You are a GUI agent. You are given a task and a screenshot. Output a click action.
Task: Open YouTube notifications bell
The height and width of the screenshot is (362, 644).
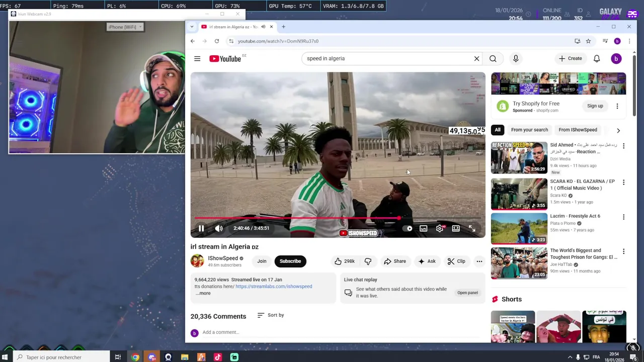pyautogui.click(x=597, y=59)
